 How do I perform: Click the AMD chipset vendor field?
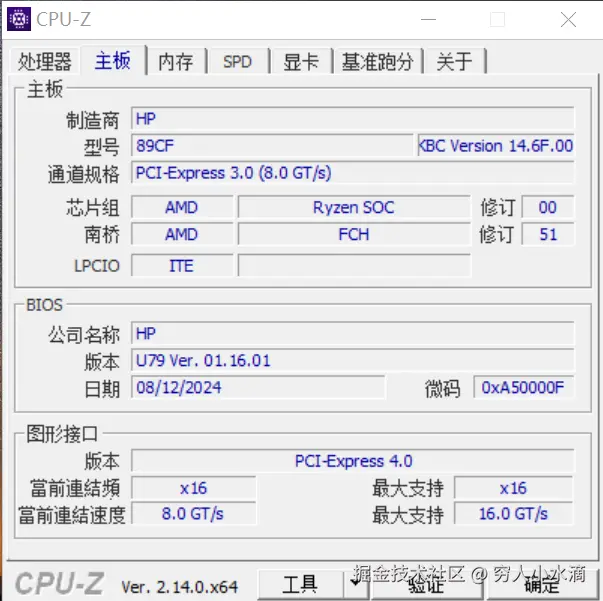tap(182, 207)
